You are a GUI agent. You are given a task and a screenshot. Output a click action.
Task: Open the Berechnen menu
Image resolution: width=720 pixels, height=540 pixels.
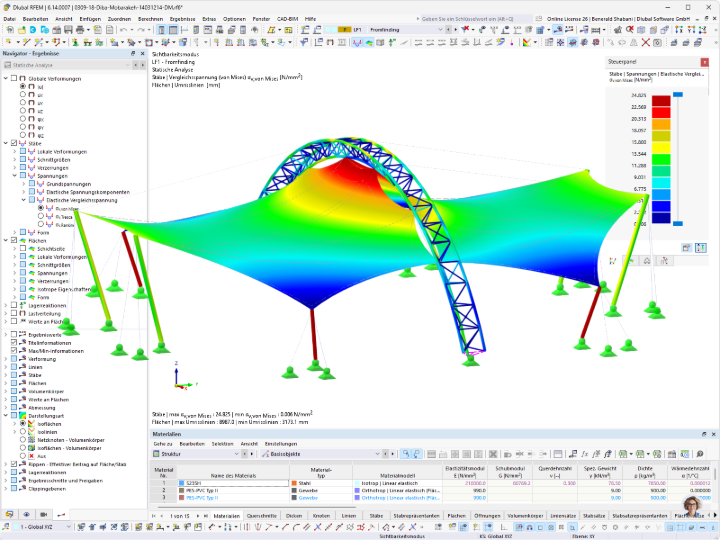point(150,19)
